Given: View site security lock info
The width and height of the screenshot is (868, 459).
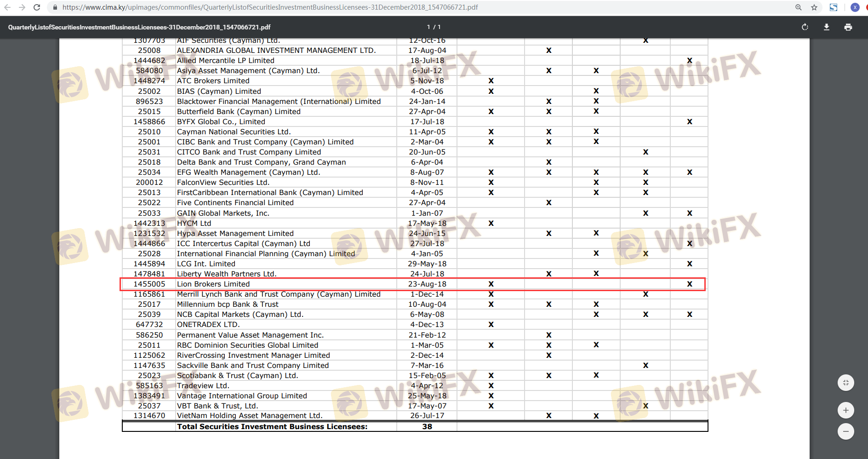Looking at the screenshot, I should tap(55, 7).
